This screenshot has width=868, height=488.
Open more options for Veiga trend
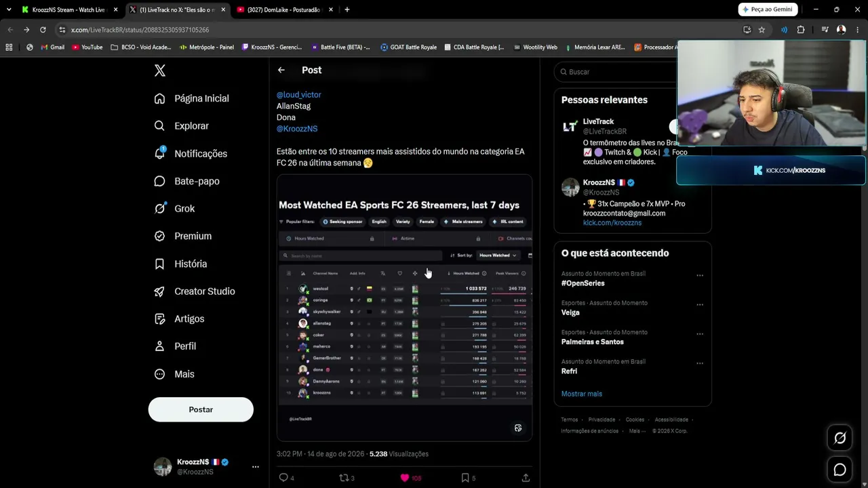click(x=700, y=304)
